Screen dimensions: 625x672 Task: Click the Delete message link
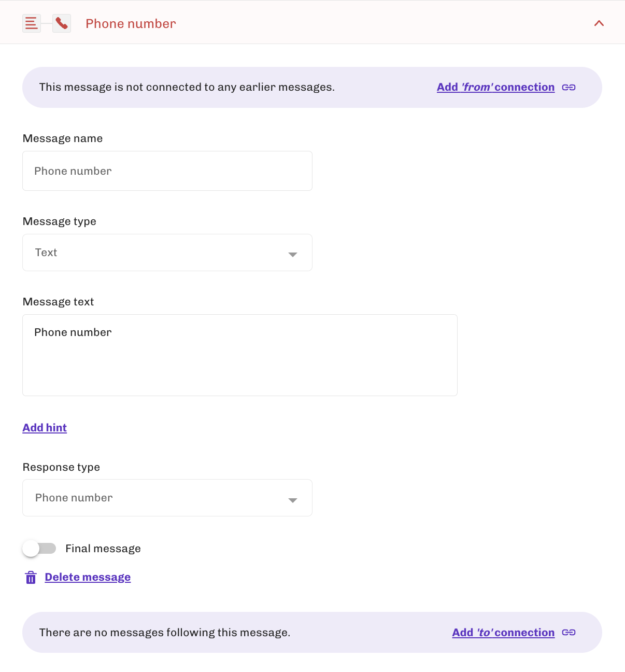[x=88, y=577]
